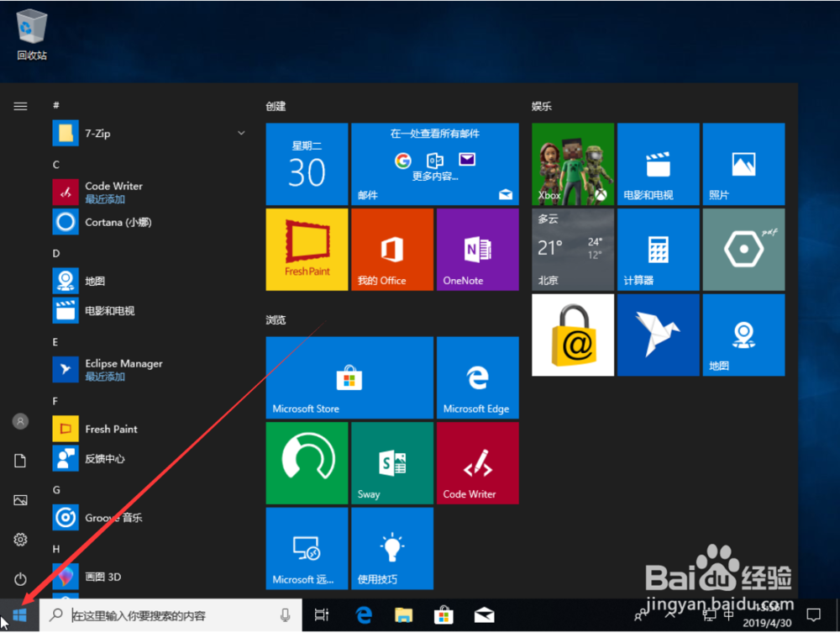This screenshot has width=840, height=633.
Task: Open Task View on the taskbar
Action: 322,615
